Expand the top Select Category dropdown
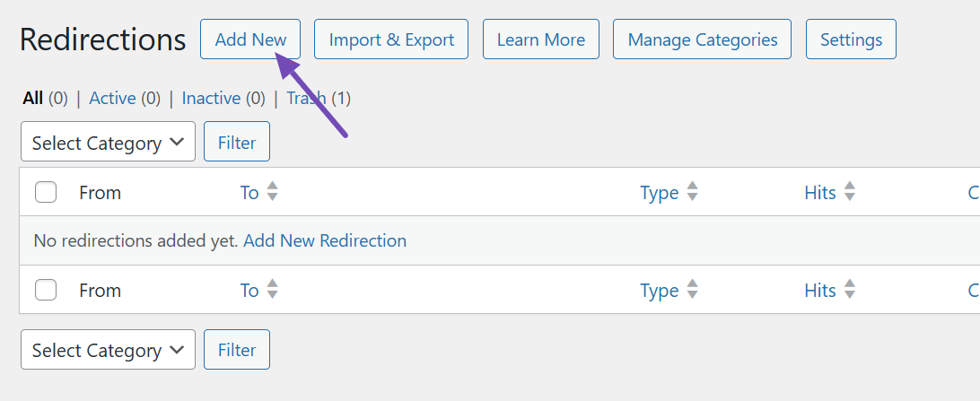The height and width of the screenshot is (401, 980). [108, 143]
